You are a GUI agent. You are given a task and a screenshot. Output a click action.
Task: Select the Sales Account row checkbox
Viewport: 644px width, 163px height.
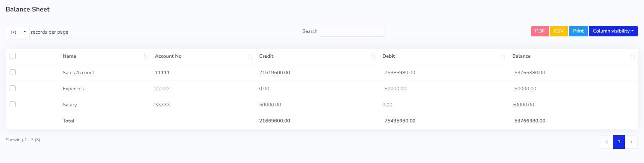pos(13,72)
